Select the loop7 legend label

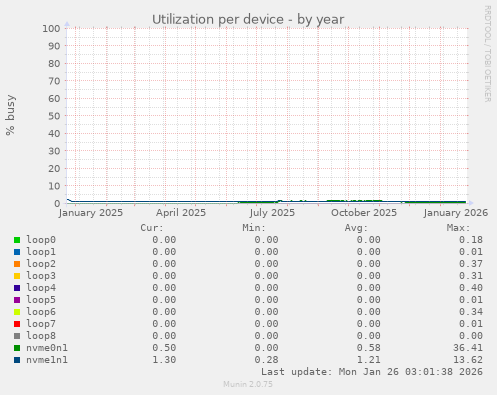coord(41,324)
